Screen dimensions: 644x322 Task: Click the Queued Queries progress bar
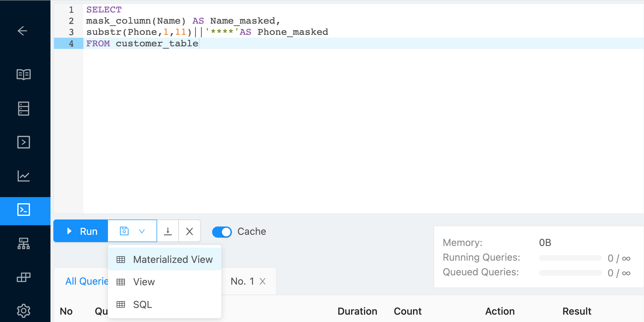pyautogui.click(x=570, y=273)
